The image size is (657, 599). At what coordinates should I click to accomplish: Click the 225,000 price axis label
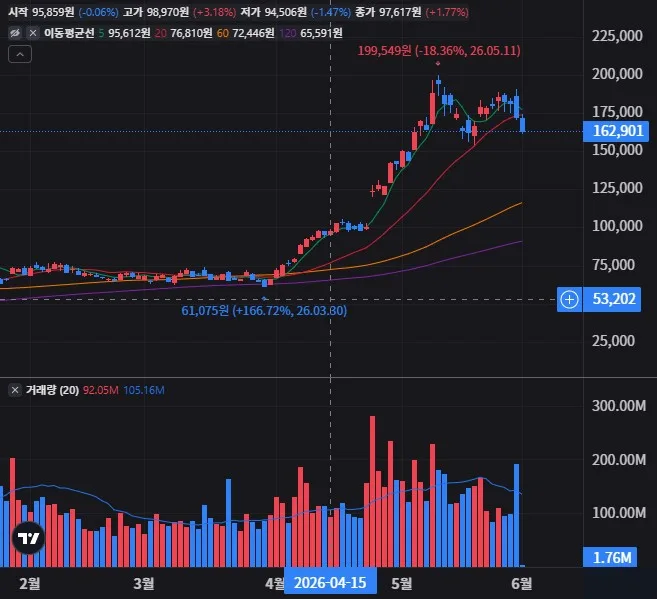tap(617, 36)
